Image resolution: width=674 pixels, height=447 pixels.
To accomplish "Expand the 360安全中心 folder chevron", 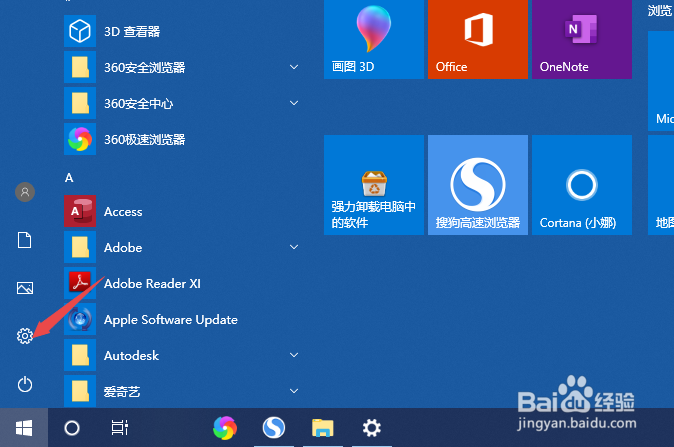I will [x=294, y=103].
